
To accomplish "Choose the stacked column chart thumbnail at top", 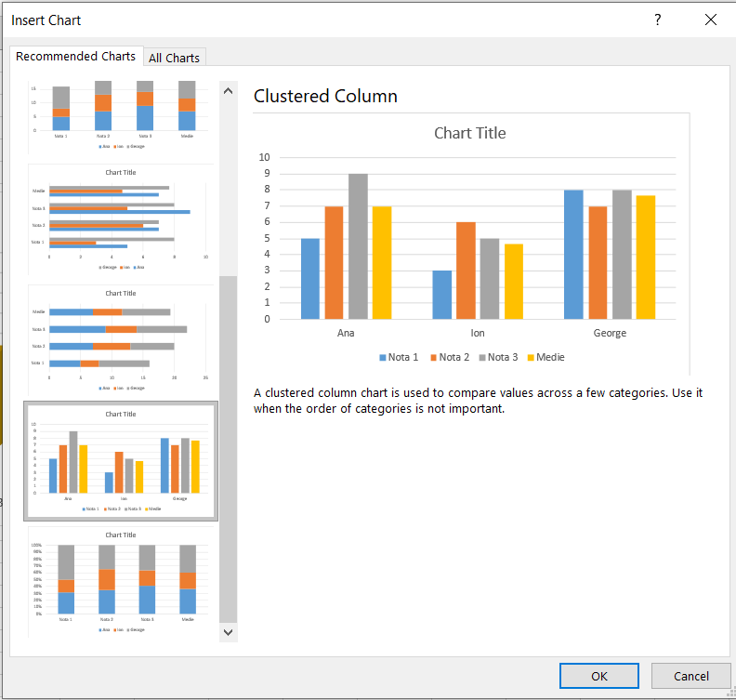I will tap(121, 113).
